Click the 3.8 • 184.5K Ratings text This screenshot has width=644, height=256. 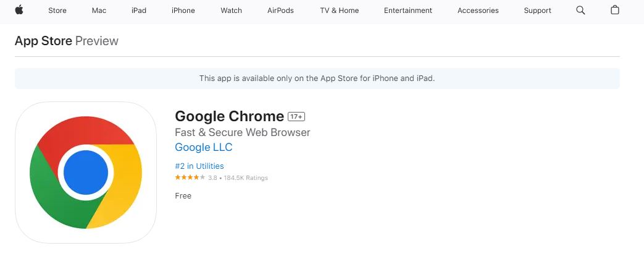coord(238,178)
